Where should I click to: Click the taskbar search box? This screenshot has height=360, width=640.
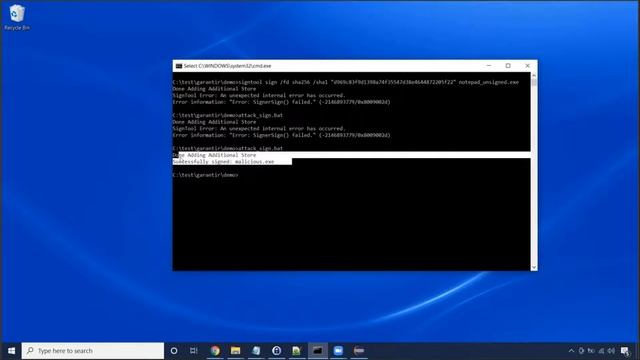93,351
